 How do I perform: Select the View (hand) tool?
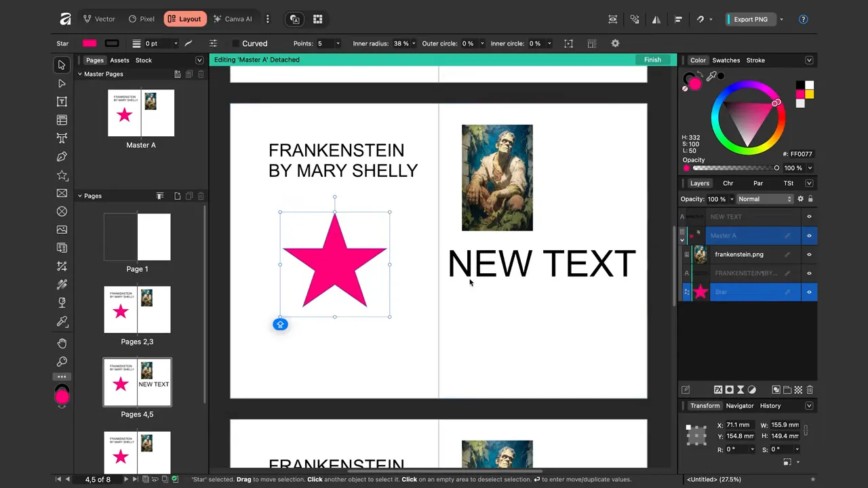(62, 343)
